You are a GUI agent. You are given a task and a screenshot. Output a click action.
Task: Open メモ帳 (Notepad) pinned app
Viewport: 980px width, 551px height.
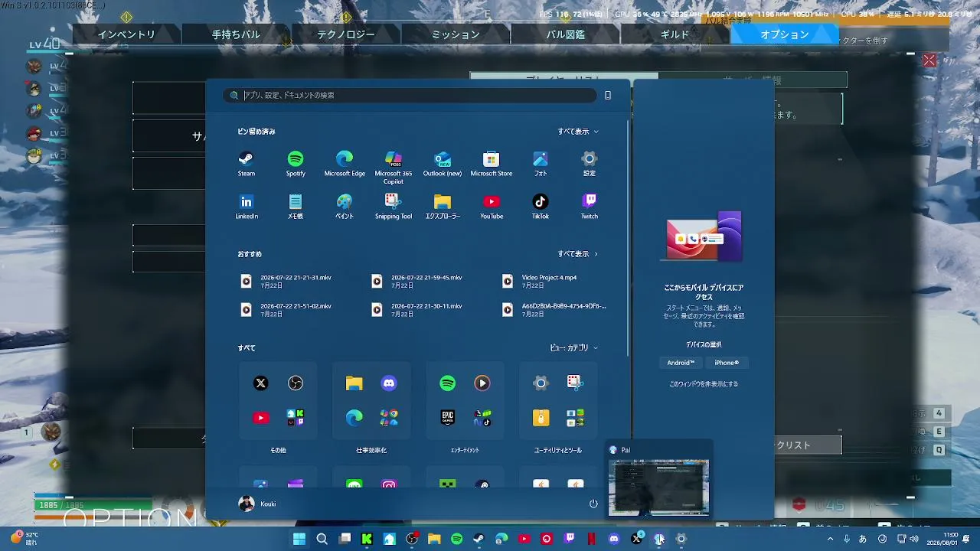click(x=296, y=207)
